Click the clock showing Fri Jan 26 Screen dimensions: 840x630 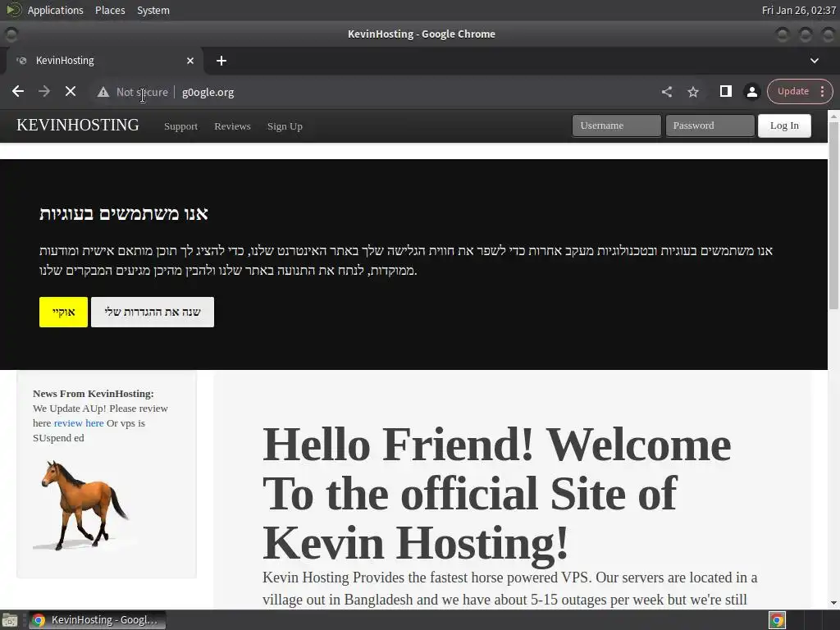point(798,10)
